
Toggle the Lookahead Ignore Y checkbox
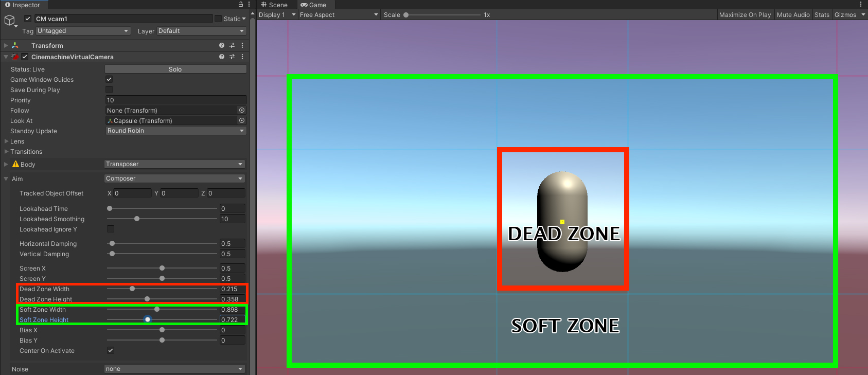111,229
